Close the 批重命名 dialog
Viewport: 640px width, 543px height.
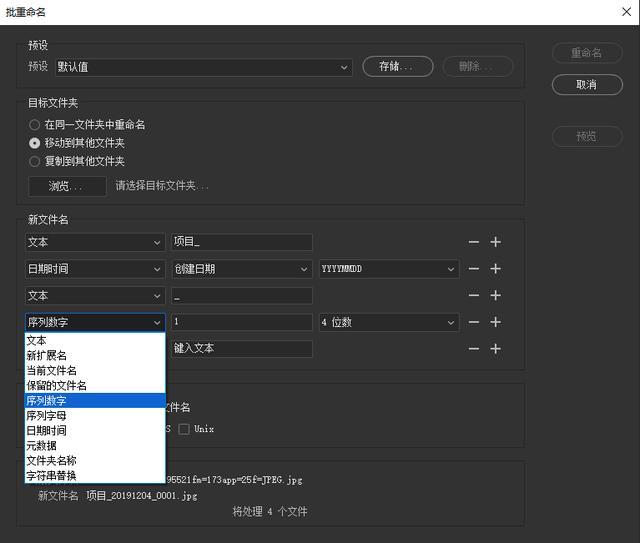(x=627, y=12)
